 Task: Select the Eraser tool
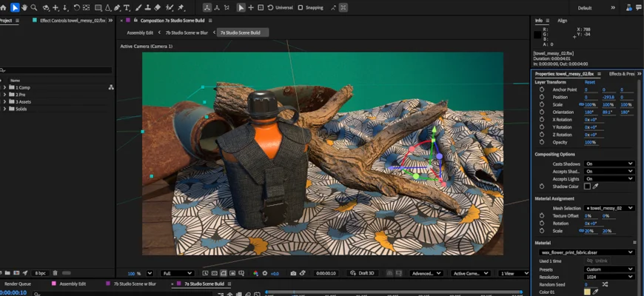[158, 7]
